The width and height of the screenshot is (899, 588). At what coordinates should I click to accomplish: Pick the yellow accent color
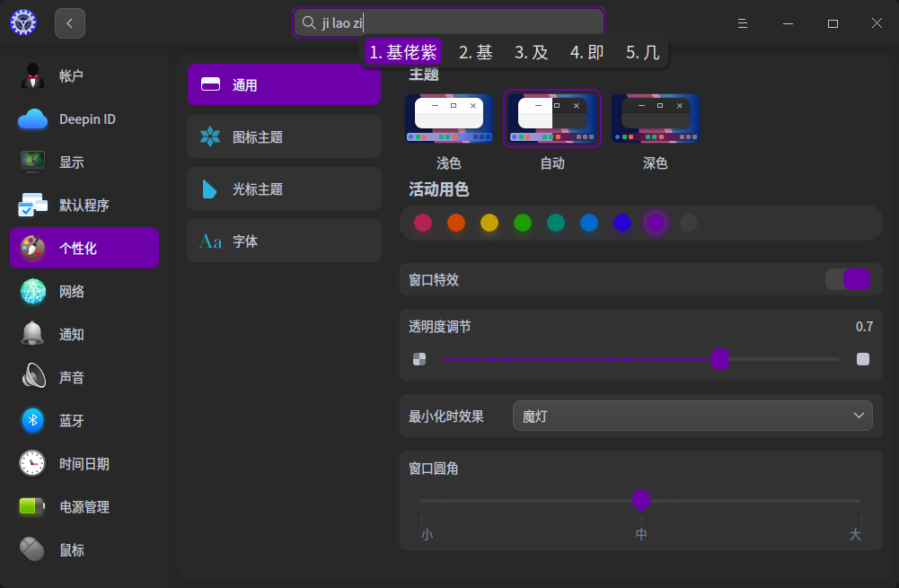coord(489,223)
